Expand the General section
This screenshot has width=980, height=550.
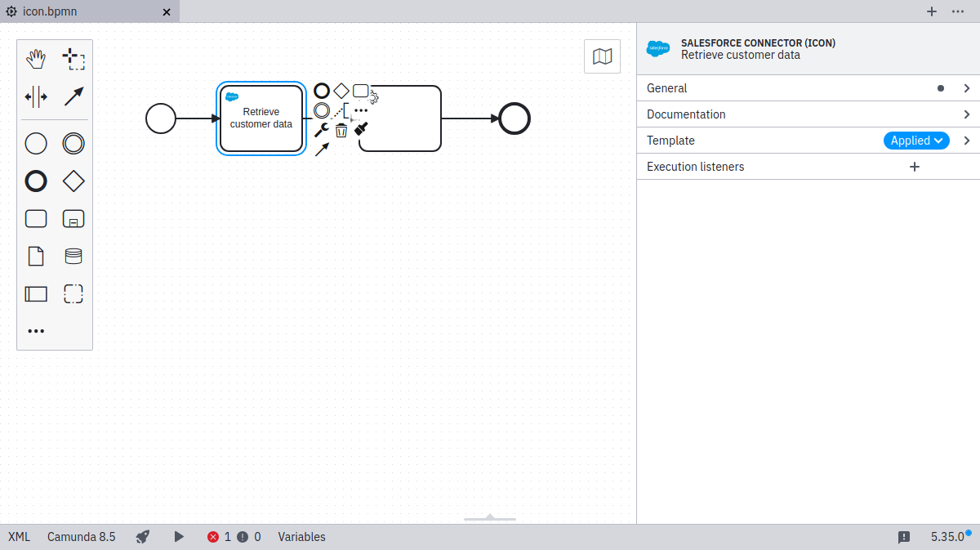click(x=807, y=88)
